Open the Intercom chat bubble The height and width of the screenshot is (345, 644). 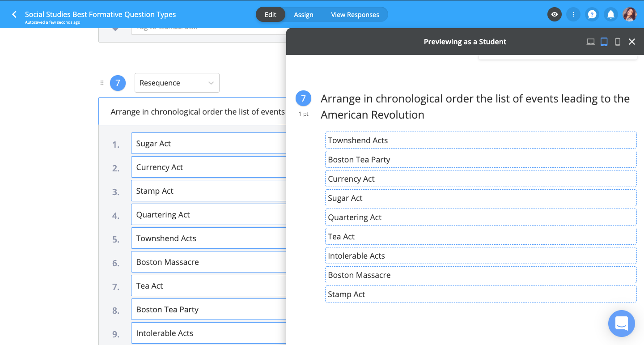(x=622, y=324)
